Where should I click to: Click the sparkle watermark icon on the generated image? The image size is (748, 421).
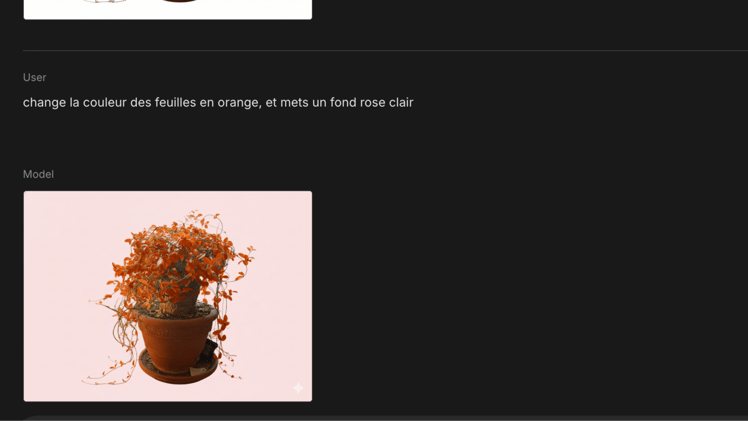tap(298, 388)
